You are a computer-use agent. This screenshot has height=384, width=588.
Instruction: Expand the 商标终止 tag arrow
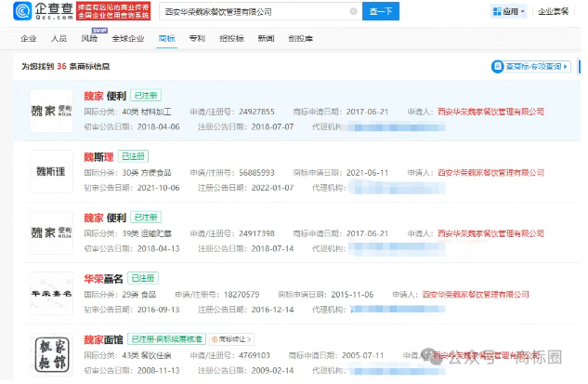tap(248, 339)
